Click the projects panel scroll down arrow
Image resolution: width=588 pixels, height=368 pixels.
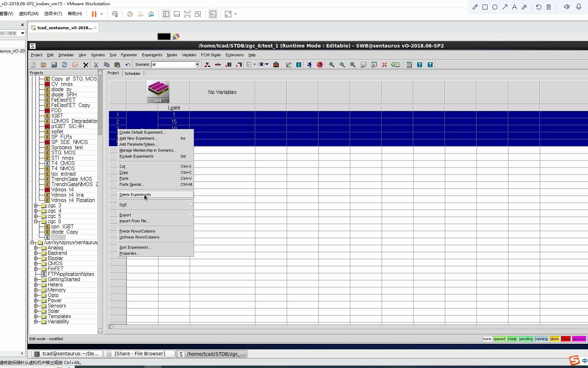tap(101, 331)
